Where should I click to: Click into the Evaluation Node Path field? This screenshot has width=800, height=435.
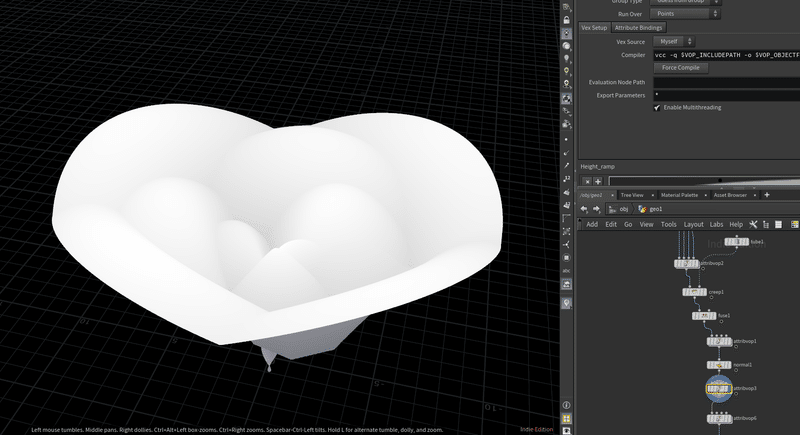coord(727,82)
